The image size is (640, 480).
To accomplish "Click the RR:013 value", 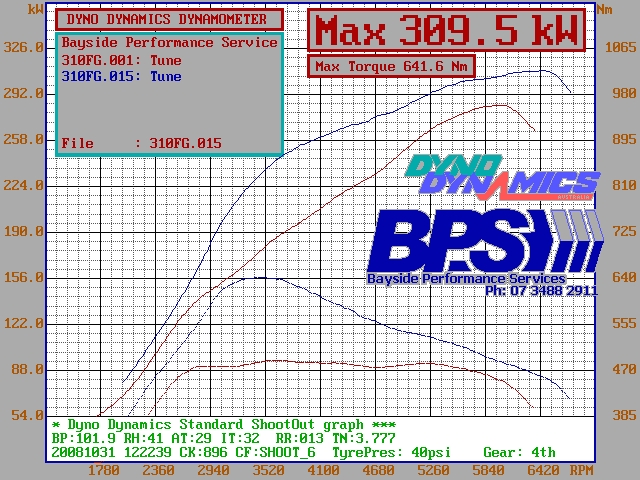I will (300, 438).
